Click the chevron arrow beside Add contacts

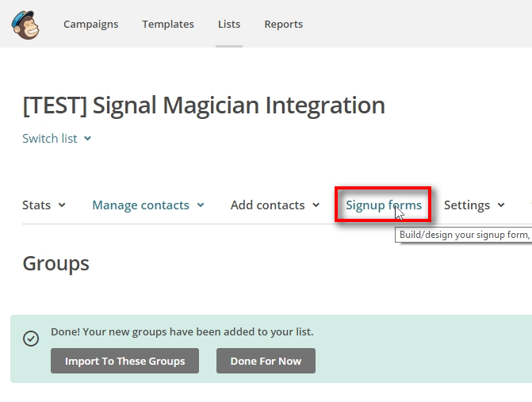pos(316,205)
